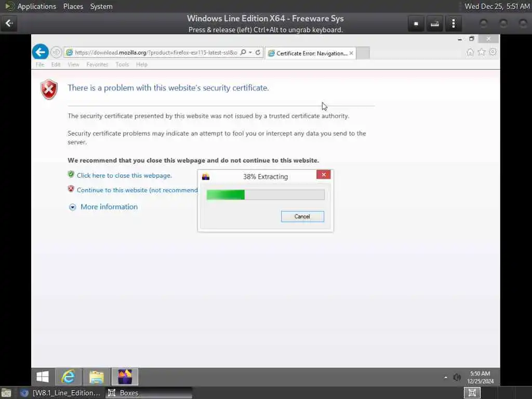Image resolution: width=532 pixels, height=399 pixels.
Task: Expand More information section
Action: click(72, 207)
